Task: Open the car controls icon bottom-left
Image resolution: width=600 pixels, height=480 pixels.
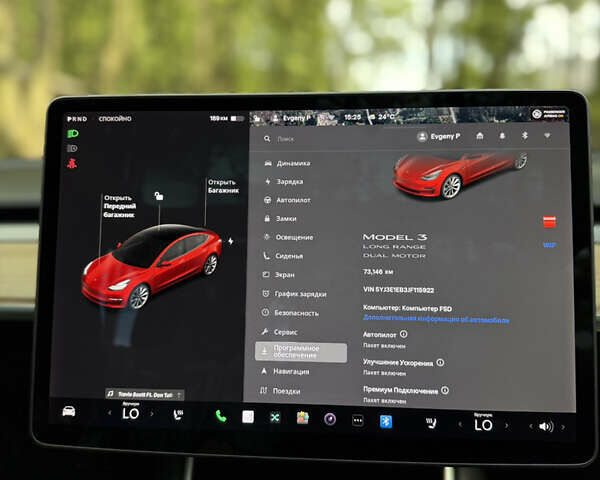Action: 69,411
